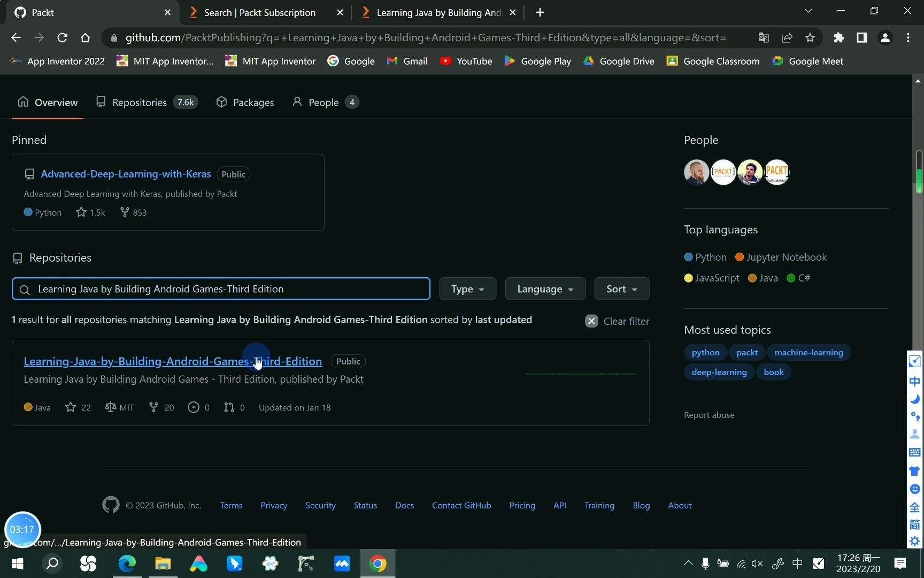The image size is (924, 578).
Task: Share this page icon
Action: (x=787, y=37)
